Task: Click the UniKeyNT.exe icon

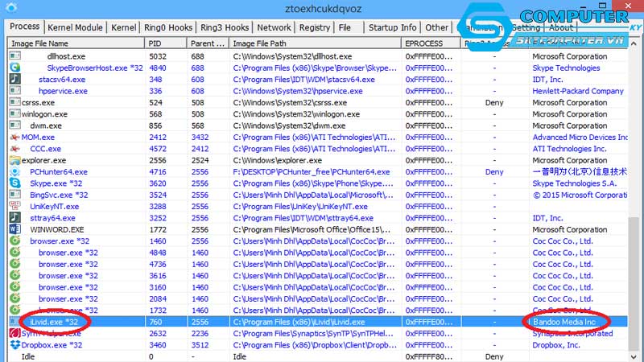Action: 14,206
